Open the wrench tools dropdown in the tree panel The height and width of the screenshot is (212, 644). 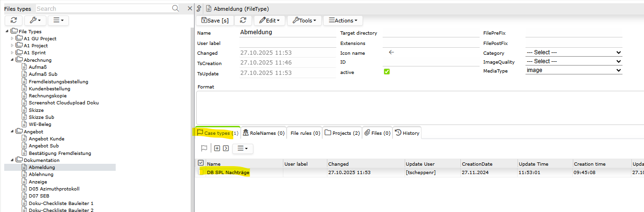pyautogui.click(x=35, y=20)
